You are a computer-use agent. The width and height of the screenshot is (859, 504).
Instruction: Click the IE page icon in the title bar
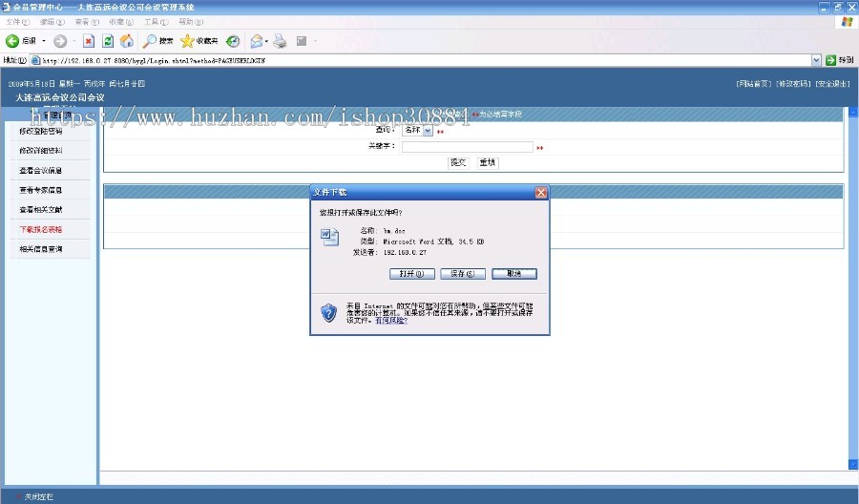(7, 7)
